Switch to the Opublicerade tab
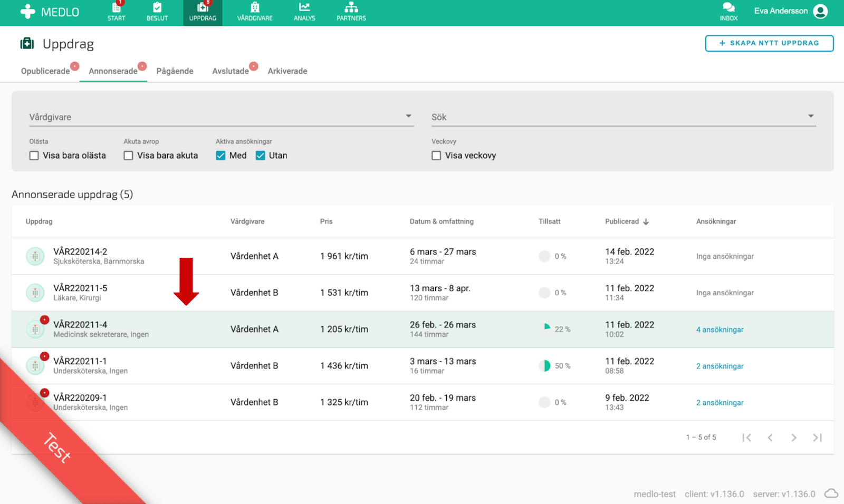Image resolution: width=844 pixels, height=504 pixels. [x=45, y=71]
